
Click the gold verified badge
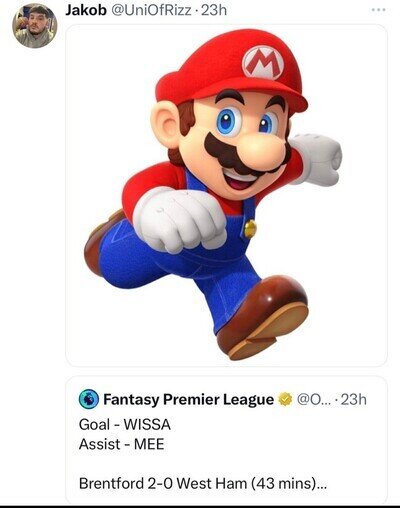click(x=285, y=399)
